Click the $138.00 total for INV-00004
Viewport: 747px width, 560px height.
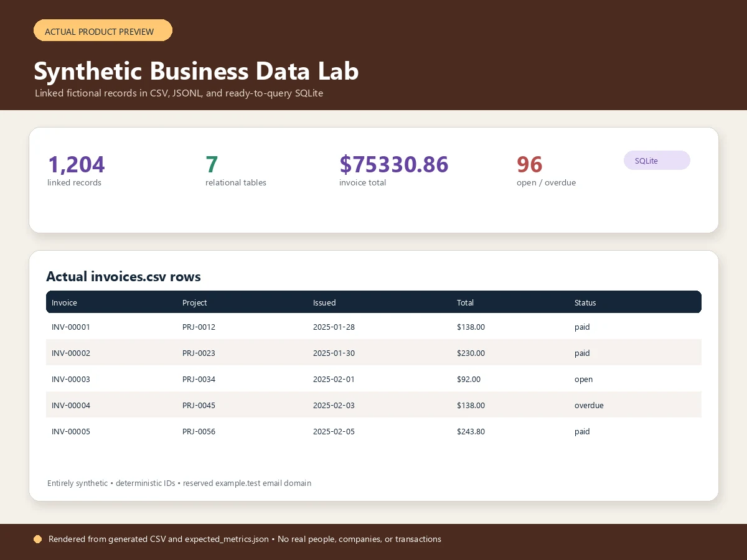point(471,405)
